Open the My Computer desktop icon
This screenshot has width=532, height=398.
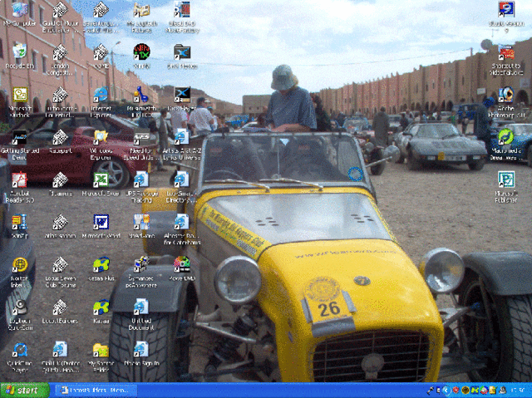(19, 11)
